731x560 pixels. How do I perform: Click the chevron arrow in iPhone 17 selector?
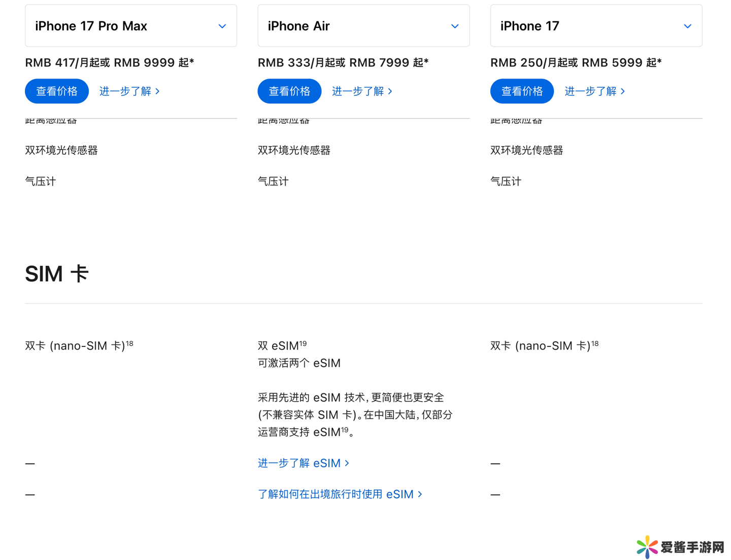pyautogui.click(x=687, y=26)
